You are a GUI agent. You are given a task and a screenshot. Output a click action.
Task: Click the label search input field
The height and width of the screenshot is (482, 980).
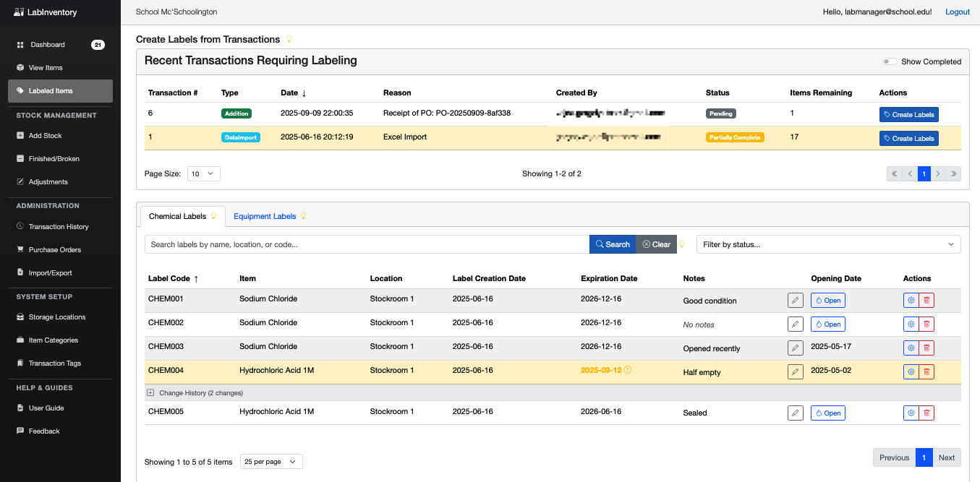coord(367,244)
